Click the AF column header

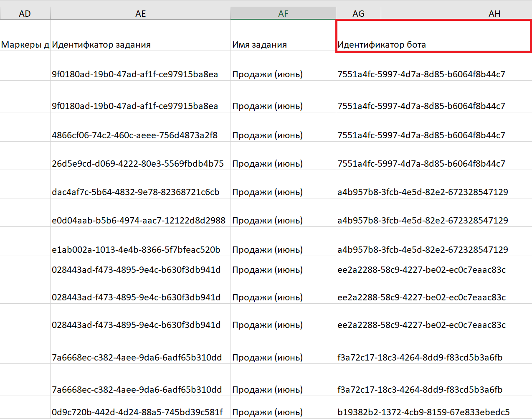(283, 13)
